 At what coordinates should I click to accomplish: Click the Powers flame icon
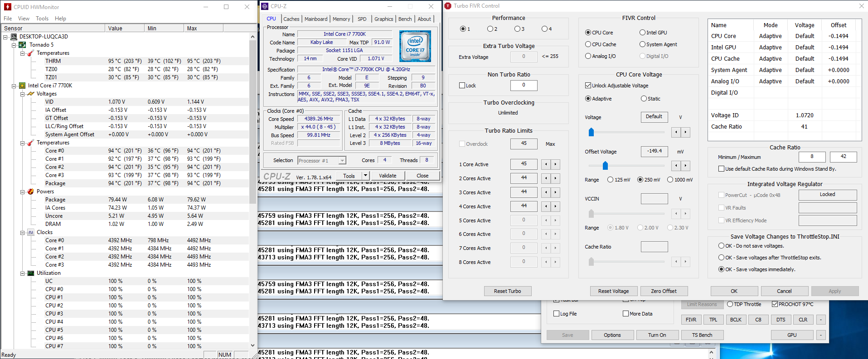[30, 191]
